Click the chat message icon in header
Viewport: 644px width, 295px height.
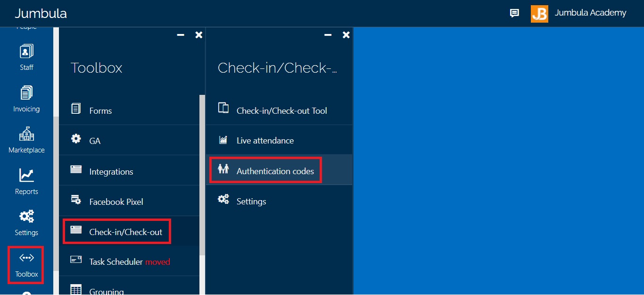[514, 13]
